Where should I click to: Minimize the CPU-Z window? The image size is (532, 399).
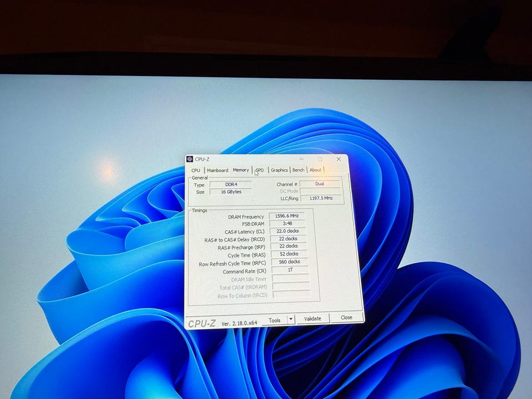click(x=301, y=159)
